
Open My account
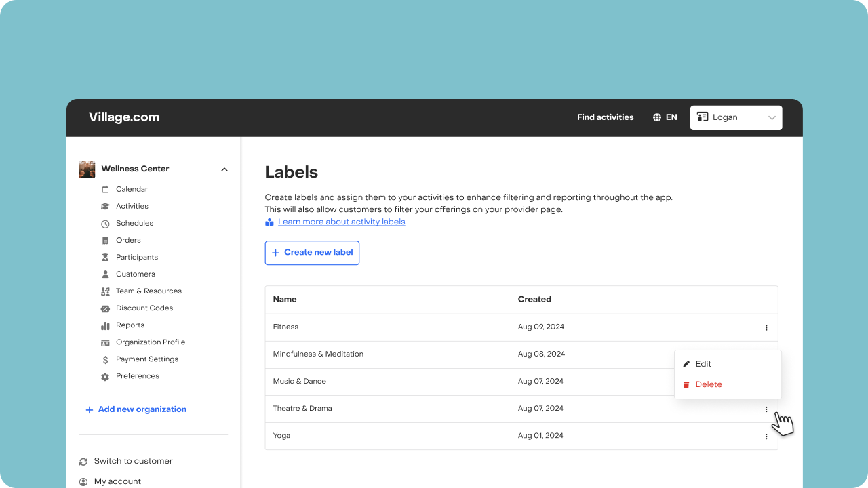point(118,481)
